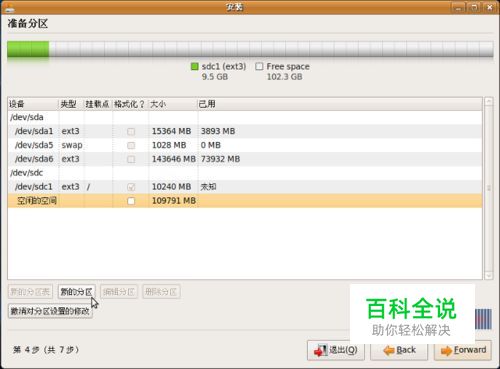500x369 pixels.
Task: Click the 9.5 GB size label
Action: (215, 77)
